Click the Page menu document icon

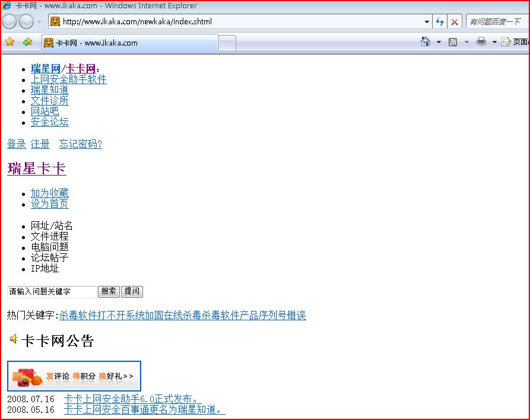pos(506,42)
